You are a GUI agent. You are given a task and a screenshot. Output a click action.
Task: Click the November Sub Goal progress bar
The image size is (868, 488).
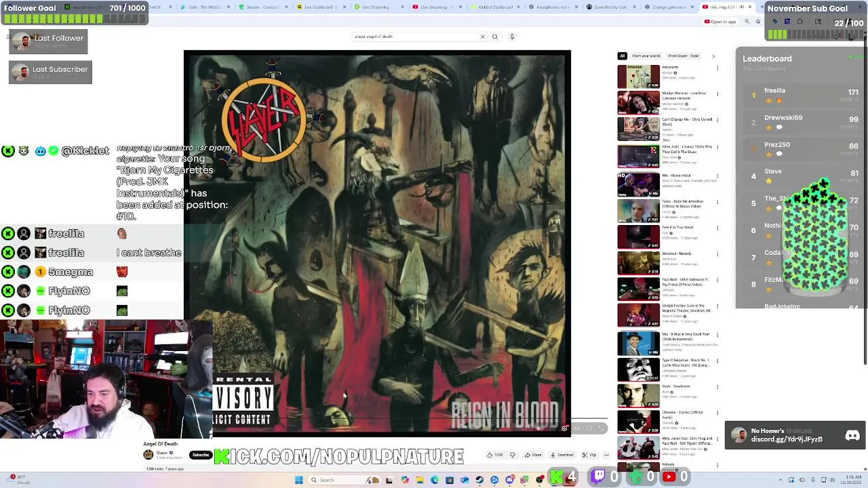[816, 34]
